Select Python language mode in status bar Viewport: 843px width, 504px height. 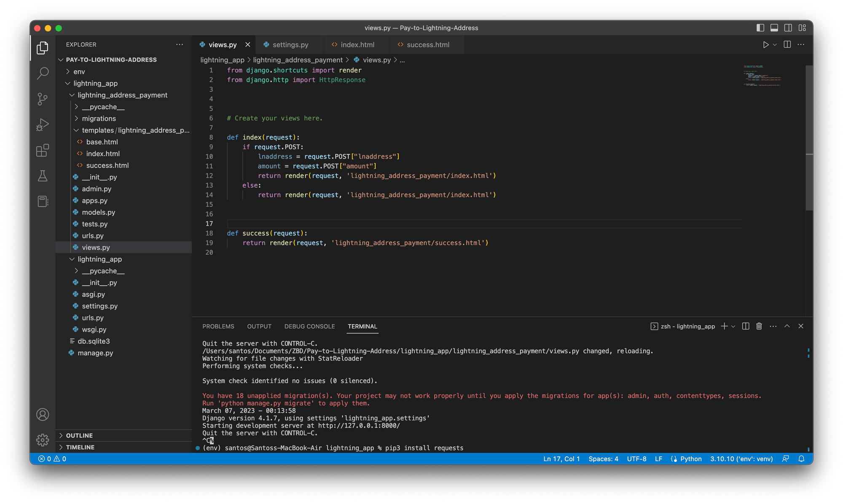[691, 459]
